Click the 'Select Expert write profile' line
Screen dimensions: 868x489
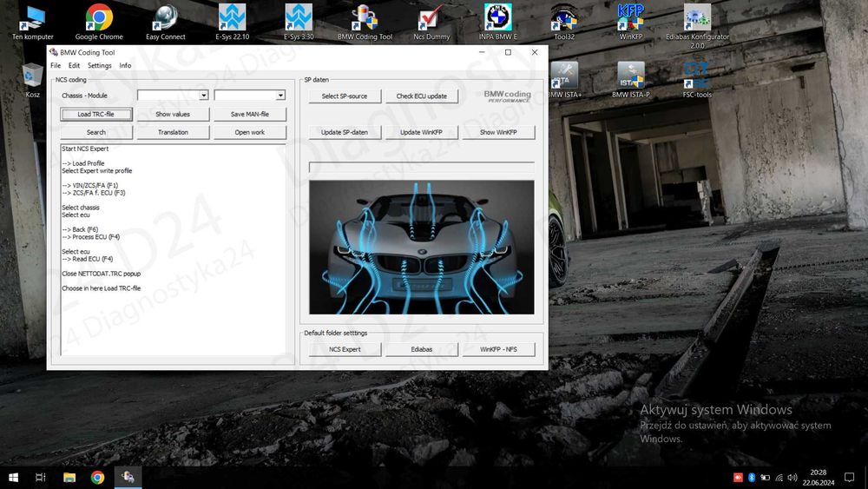tap(97, 170)
